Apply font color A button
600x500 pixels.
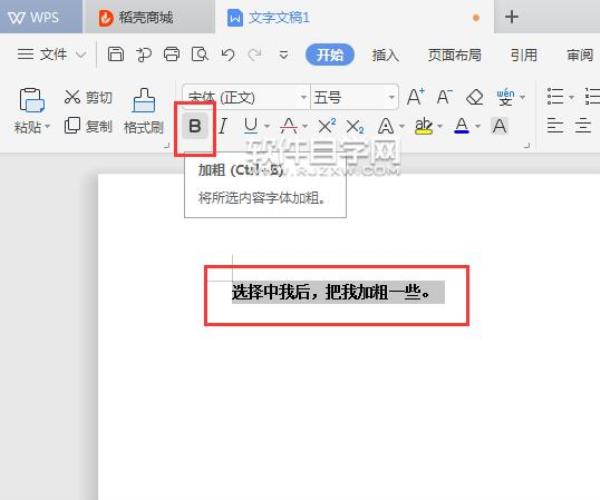462,125
